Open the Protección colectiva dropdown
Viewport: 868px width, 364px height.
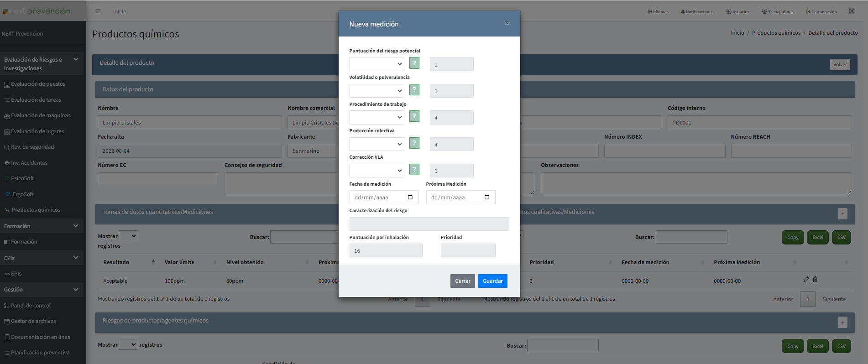point(376,144)
